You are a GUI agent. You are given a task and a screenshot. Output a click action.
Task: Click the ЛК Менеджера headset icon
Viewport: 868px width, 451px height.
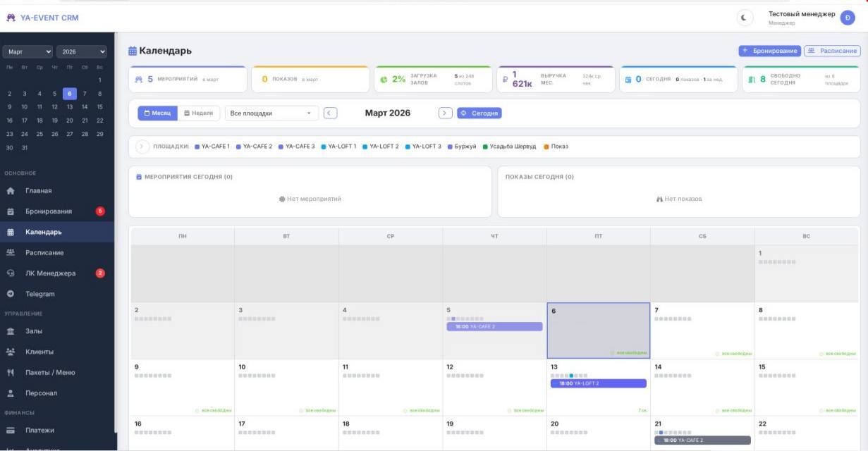pos(11,273)
